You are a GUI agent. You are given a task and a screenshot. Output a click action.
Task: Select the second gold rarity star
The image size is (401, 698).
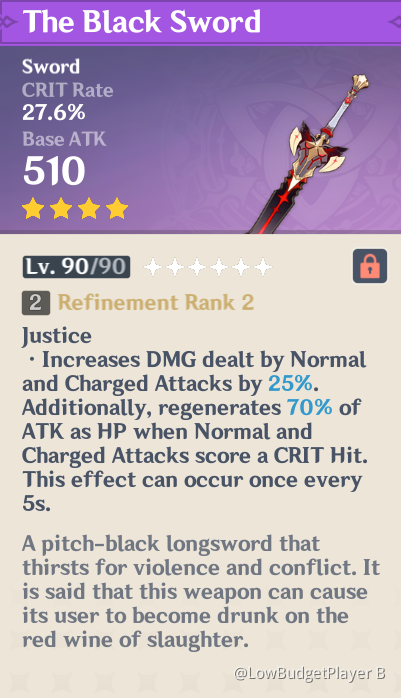[x=61, y=209]
